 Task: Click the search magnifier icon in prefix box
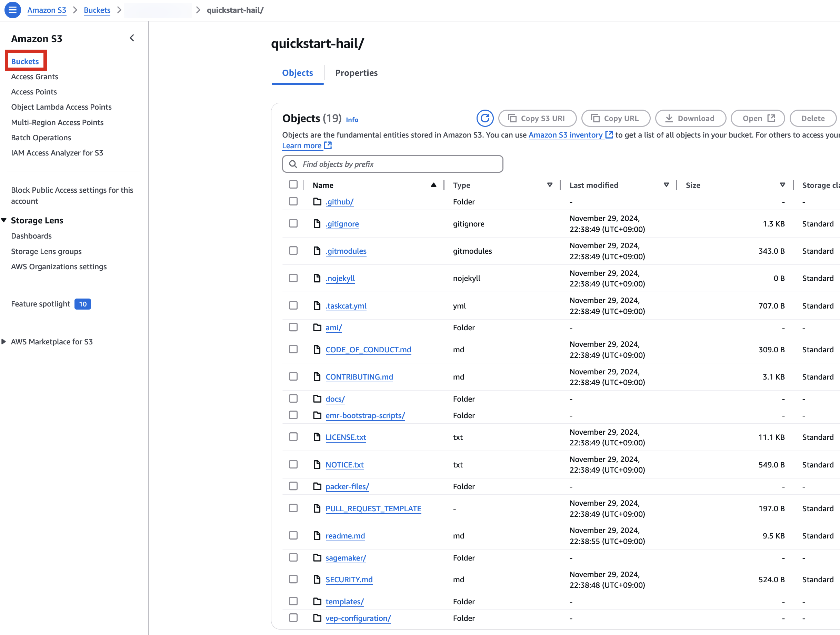tap(293, 164)
